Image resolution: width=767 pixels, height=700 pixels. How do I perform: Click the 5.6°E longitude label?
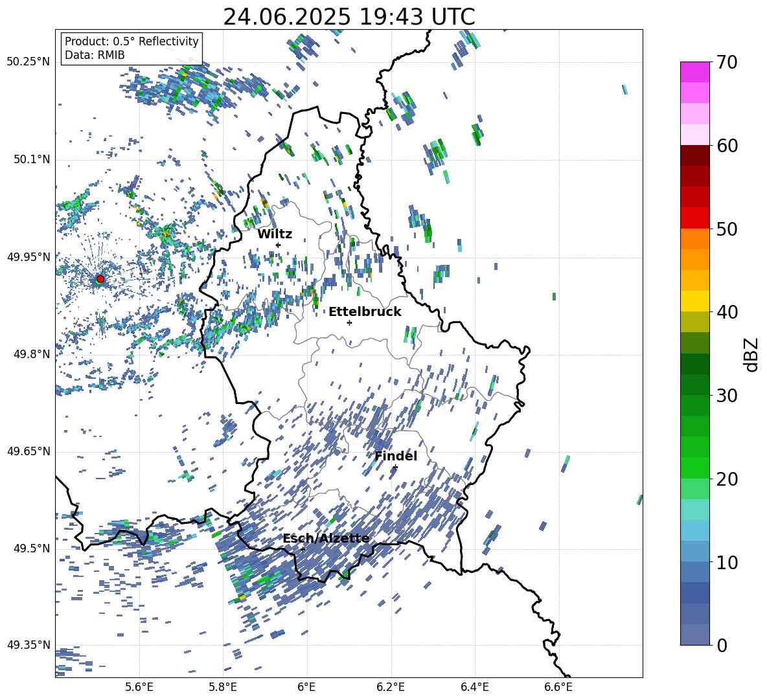coord(139,687)
